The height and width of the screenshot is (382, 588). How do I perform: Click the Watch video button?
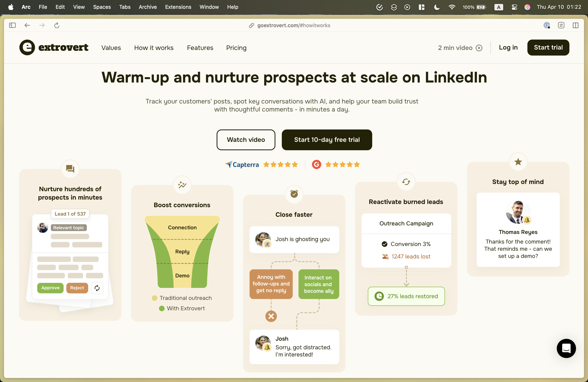(246, 140)
